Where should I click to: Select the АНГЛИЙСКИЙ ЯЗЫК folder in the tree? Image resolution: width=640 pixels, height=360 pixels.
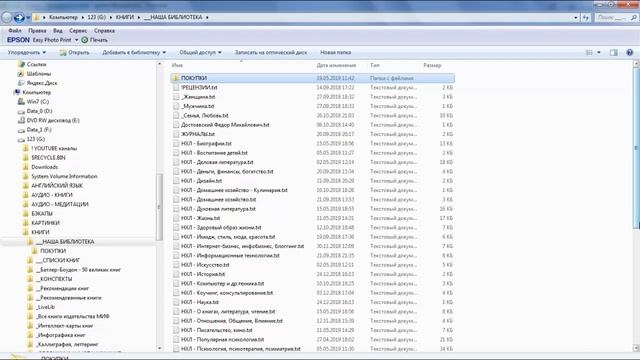[57, 185]
